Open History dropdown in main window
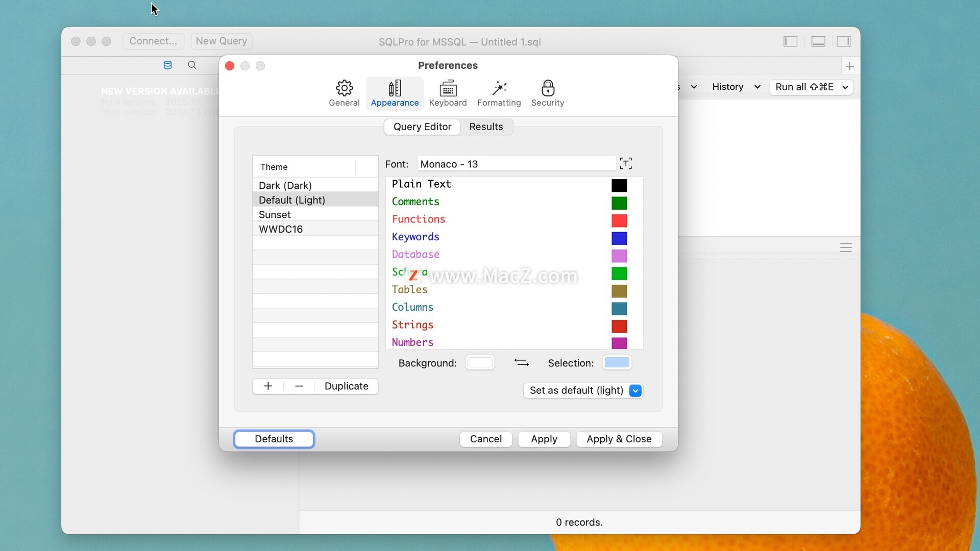The image size is (980, 551). point(736,87)
